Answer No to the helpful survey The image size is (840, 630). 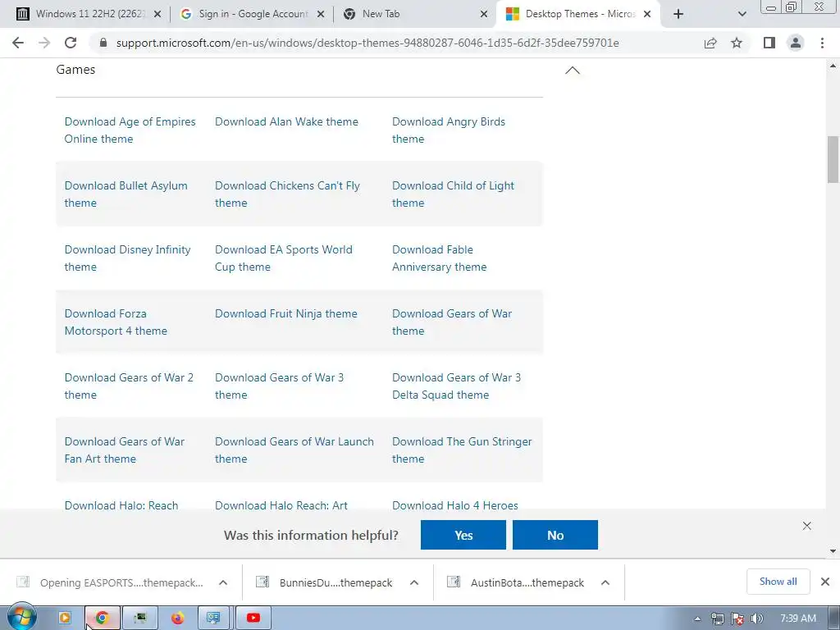[555, 535]
